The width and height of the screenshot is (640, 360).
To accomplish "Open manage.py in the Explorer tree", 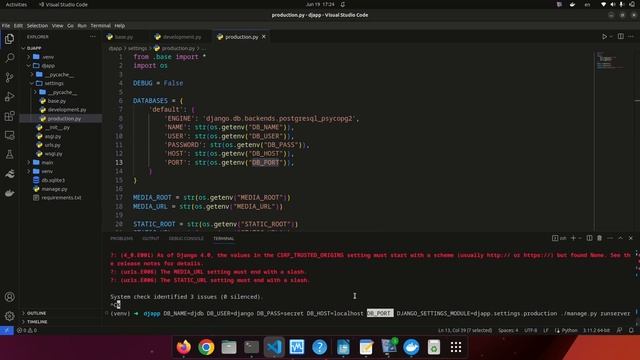I will pyautogui.click(x=54, y=189).
